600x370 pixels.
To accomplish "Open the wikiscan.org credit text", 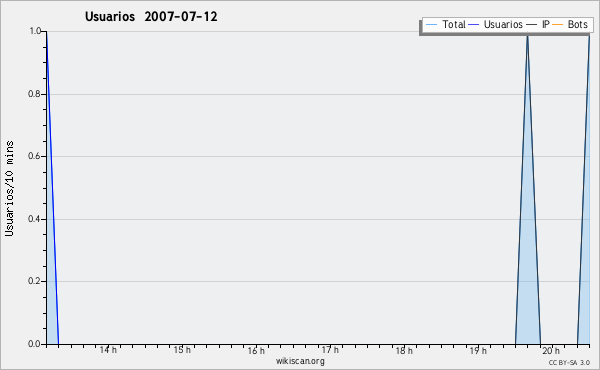I will pyautogui.click(x=300, y=361).
